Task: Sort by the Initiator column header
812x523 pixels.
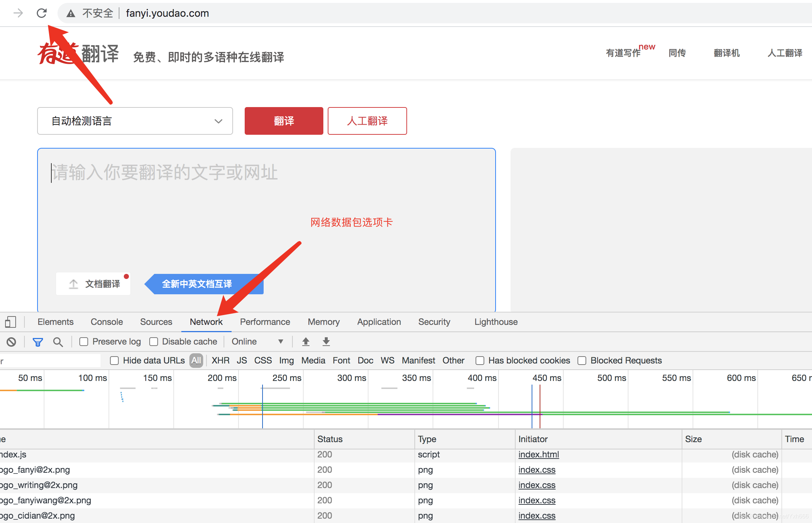Action: pos(599,439)
